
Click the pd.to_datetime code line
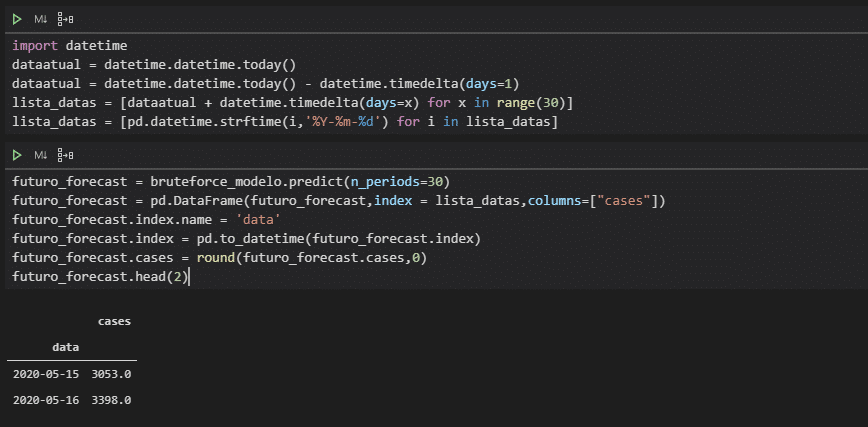[x=246, y=239]
